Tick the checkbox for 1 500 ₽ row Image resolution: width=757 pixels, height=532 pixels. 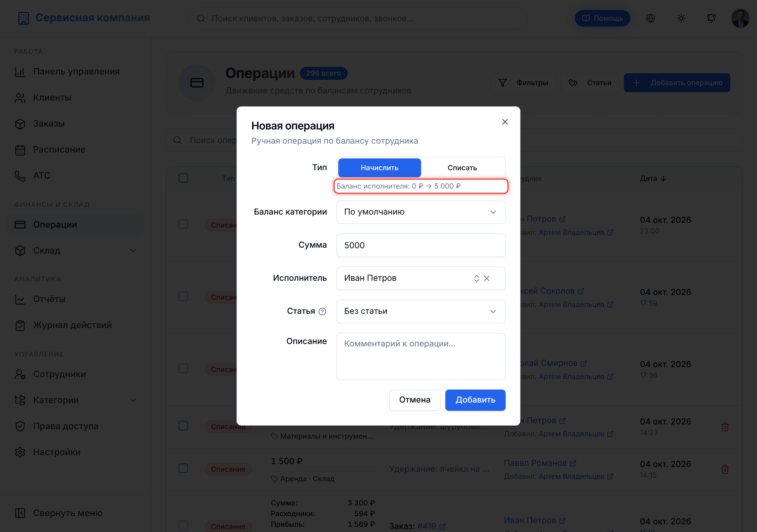[x=183, y=468]
